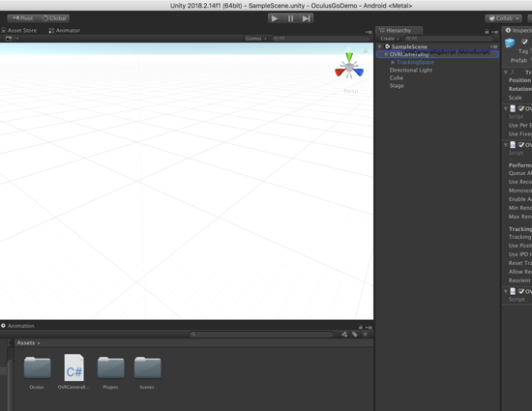
Task: Select Cube in the Hierarchy
Action: tap(397, 78)
